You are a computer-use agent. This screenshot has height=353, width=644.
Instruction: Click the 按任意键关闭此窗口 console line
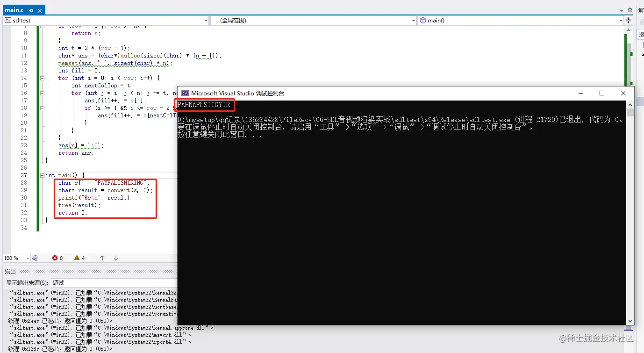pos(220,135)
